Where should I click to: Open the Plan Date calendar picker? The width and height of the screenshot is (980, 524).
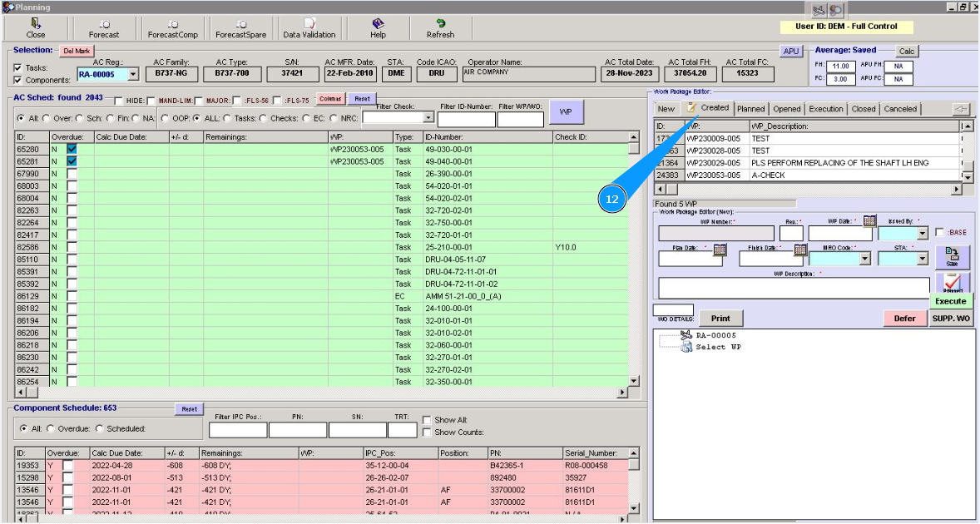(x=720, y=249)
